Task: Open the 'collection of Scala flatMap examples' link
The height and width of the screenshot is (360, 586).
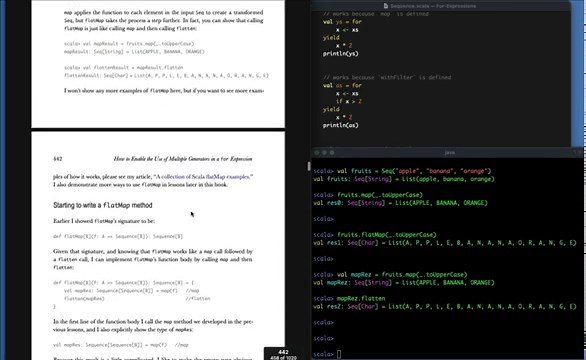Action: tap(205, 176)
